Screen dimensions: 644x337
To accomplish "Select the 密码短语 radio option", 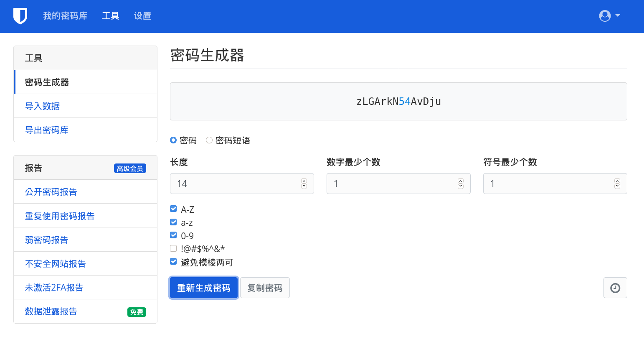I will pyautogui.click(x=209, y=140).
